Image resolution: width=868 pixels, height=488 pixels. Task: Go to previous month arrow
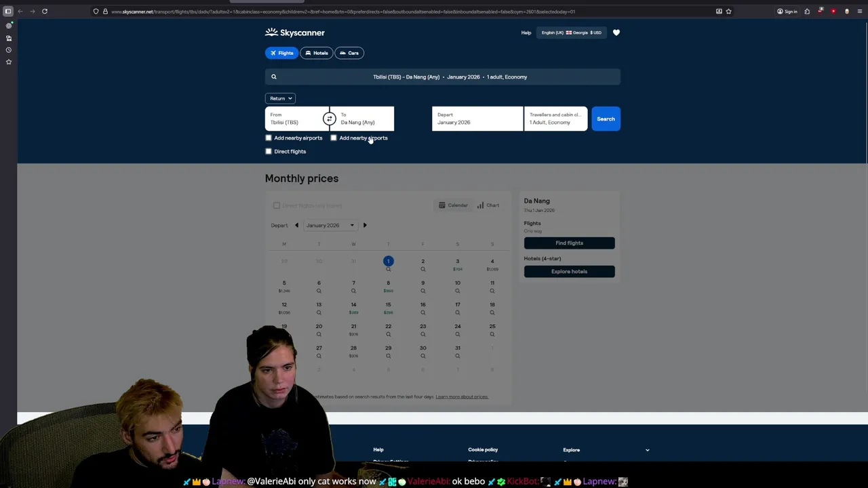point(296,225)
